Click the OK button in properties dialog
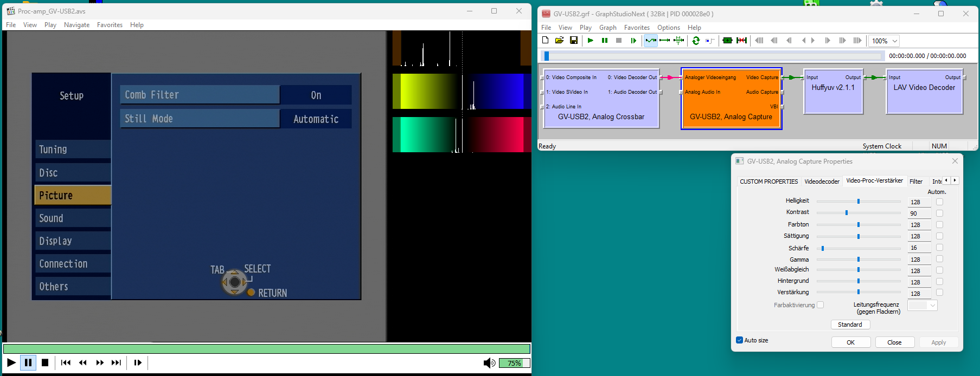 click(x=850, y=342)
